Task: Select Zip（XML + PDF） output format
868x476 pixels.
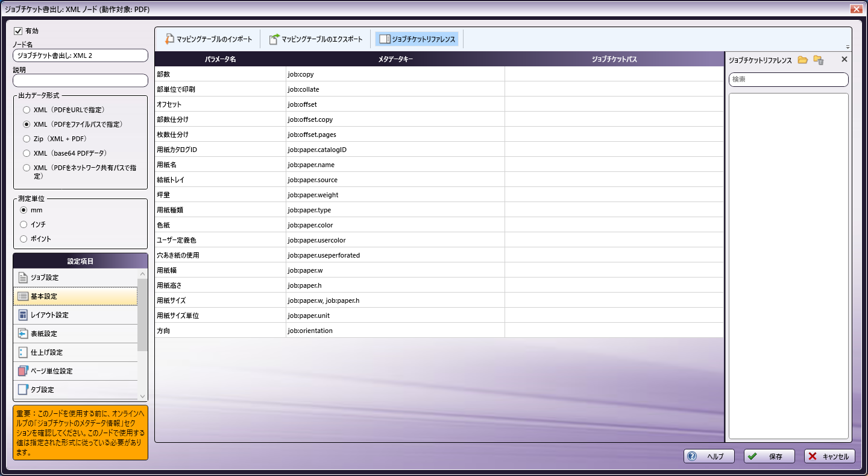Action: click(x=26, y=139)
